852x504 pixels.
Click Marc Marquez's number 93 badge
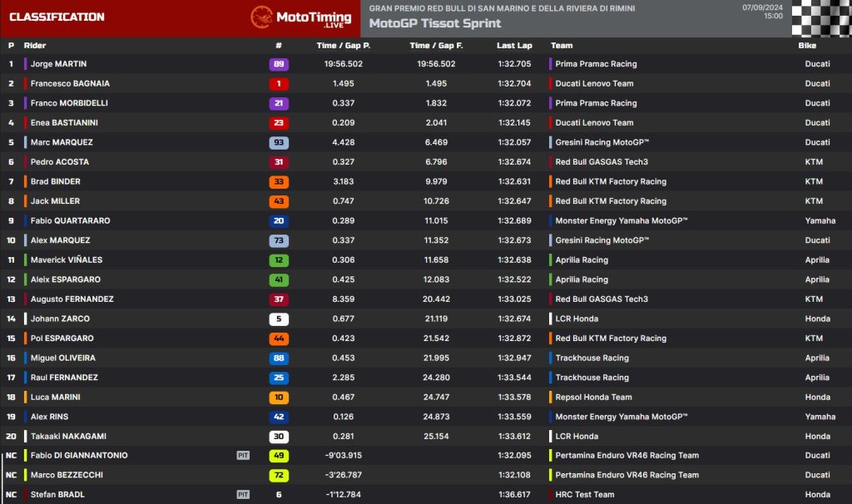pyautogui.click(x=279, y=142)
